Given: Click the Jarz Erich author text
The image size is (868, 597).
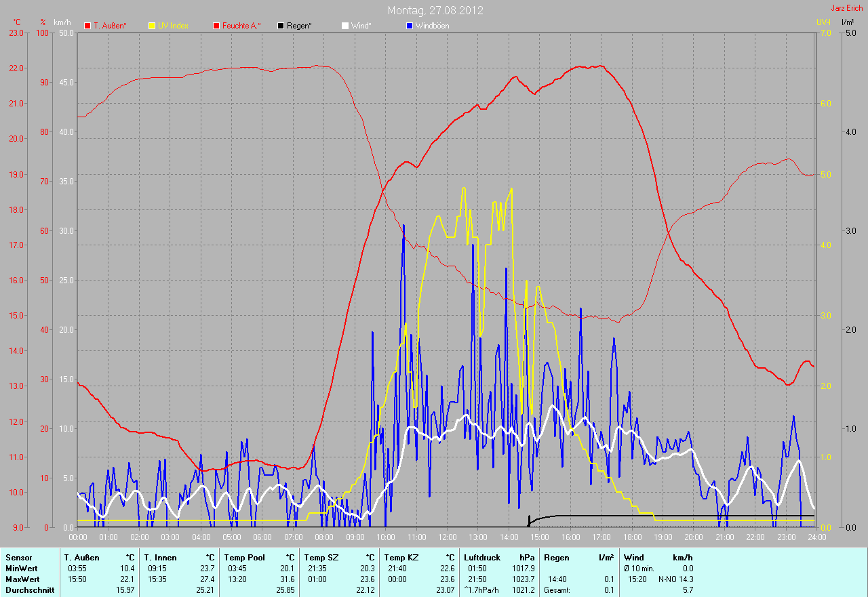Looking at the screenshot, I should pos(846,8).
